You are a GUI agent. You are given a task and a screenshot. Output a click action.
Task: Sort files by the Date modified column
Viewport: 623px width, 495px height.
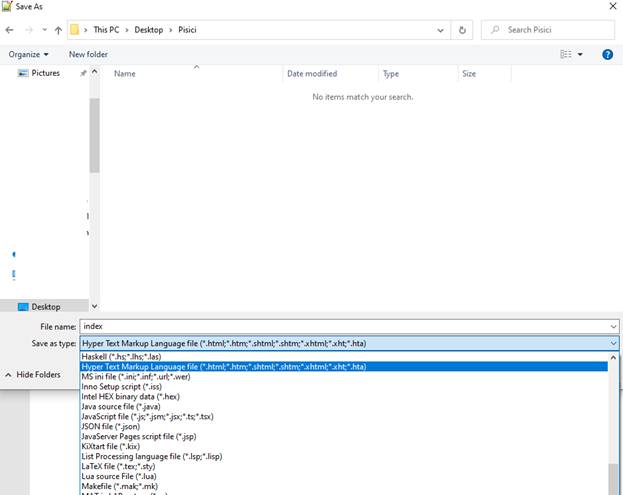(312, 74)
